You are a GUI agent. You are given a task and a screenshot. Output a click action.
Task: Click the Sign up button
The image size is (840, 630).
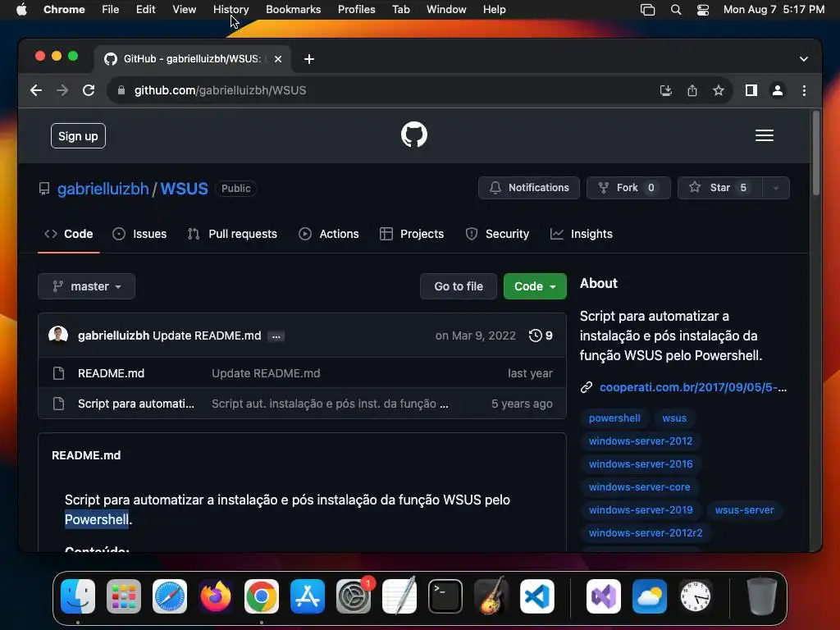(x=78, y=136)
